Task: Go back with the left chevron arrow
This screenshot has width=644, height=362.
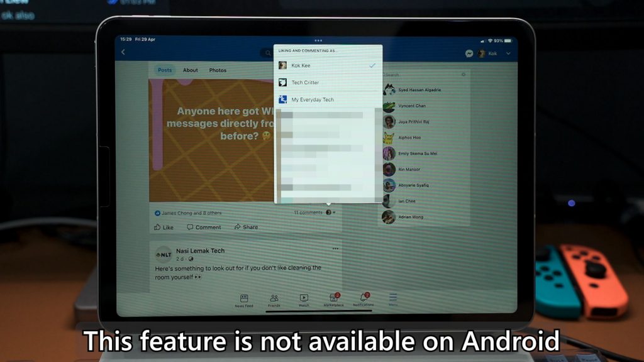Action: click(x=123, y=52)
